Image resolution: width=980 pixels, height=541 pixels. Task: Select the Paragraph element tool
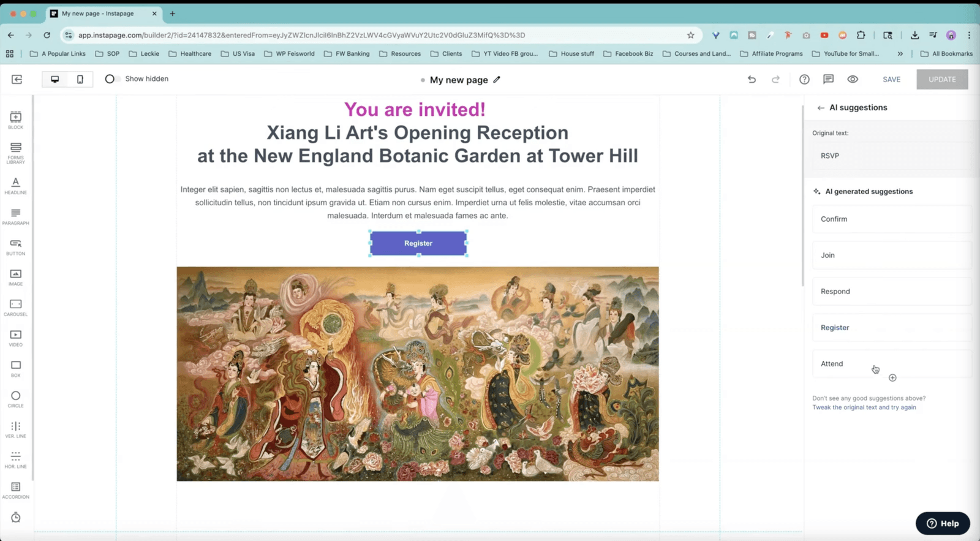[16, 216]
